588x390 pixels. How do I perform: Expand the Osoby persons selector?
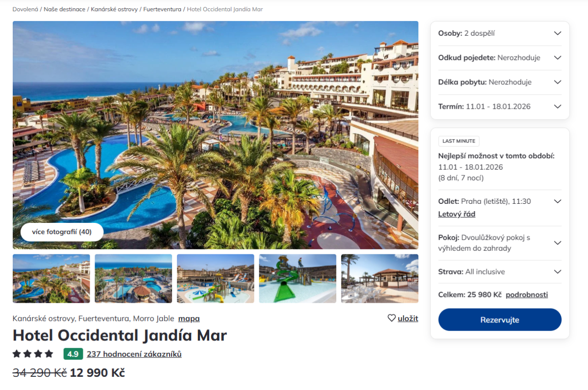pos(500,33)
